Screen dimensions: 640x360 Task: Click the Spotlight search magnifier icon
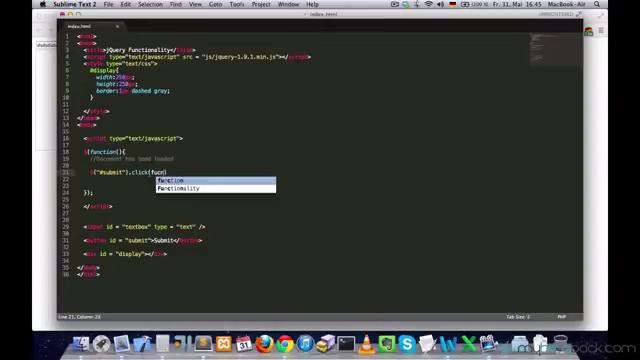coord(597,4)
